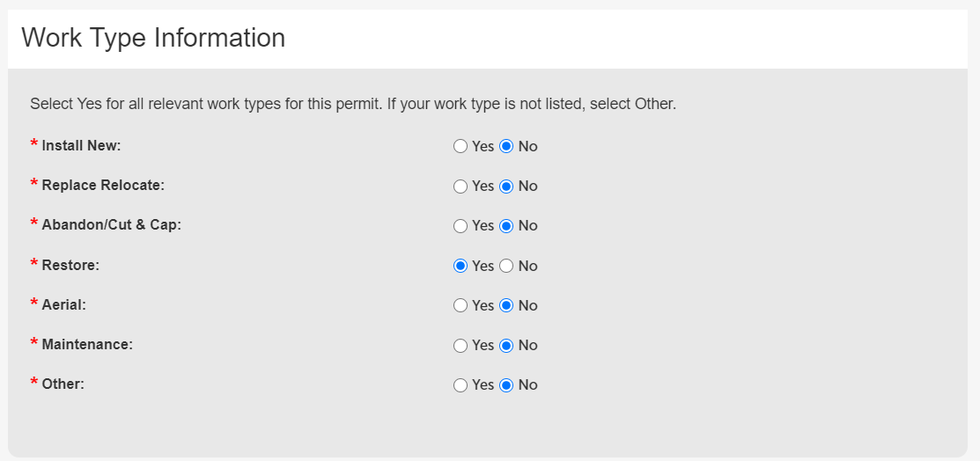Select No for Maintenance
Viewport: 980px width, 461px height.
pos(506,346)
